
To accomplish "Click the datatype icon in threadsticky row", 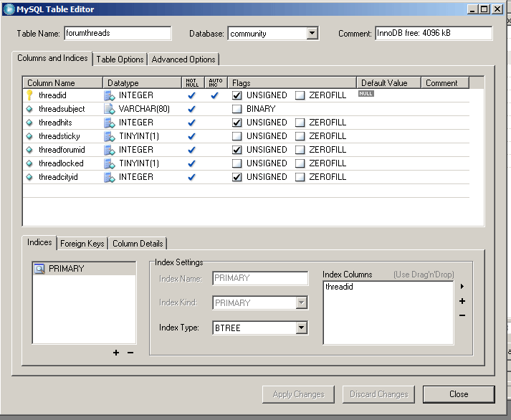I will 110,136.
